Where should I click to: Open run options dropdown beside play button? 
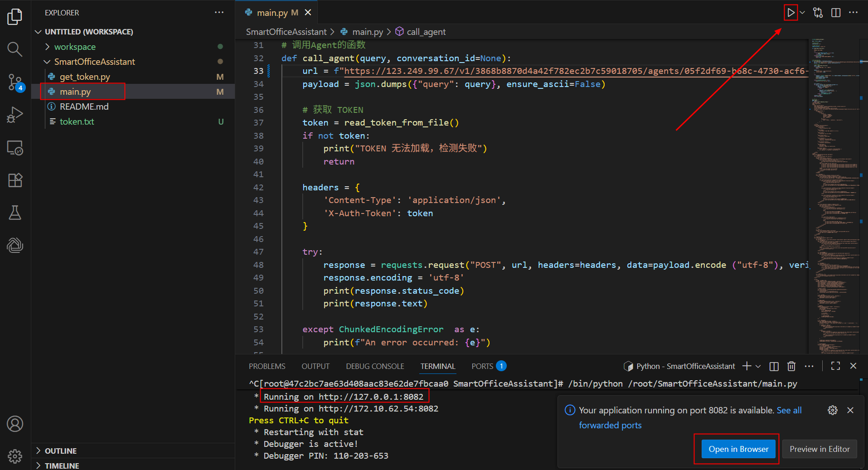[802, 13]
